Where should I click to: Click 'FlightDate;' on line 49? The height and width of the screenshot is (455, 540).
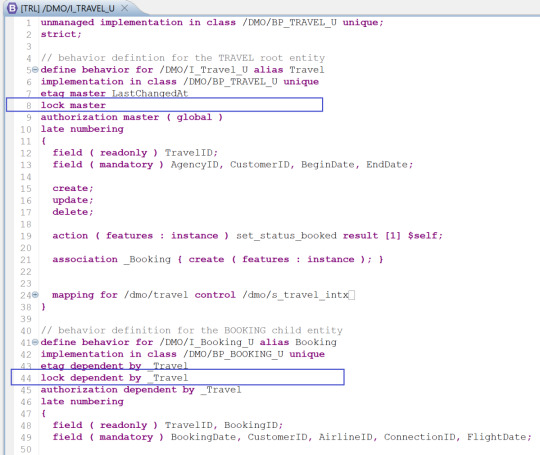499,437
